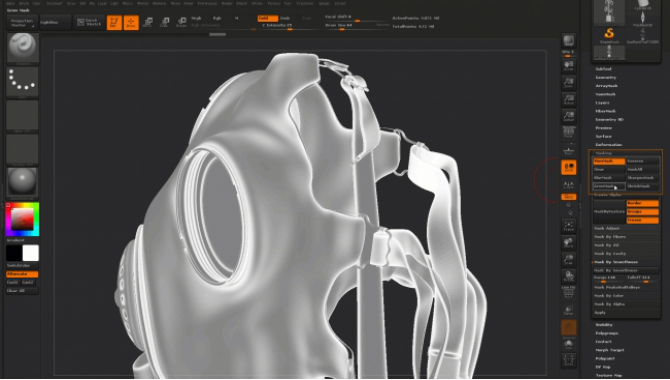The width and height of the screenshot is (670, 380).
Task: Collapse the Masking sub-palette header
Action: (603, 153)
